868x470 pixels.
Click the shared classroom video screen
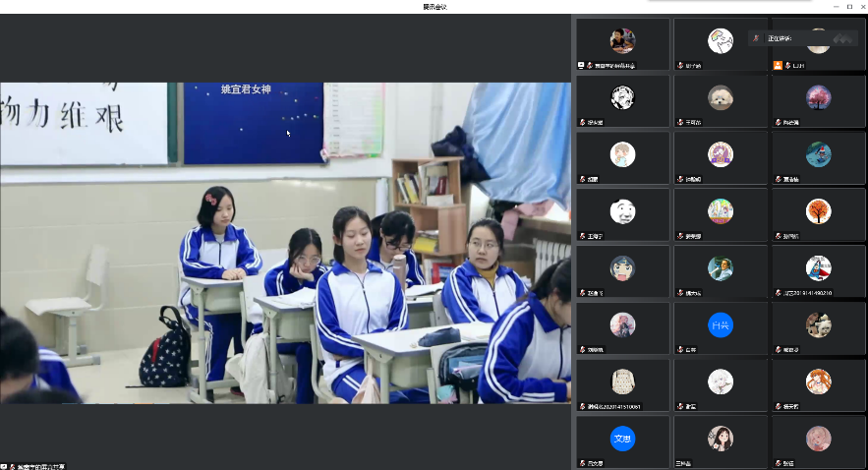pyautogui.click(x=285, y=243)
